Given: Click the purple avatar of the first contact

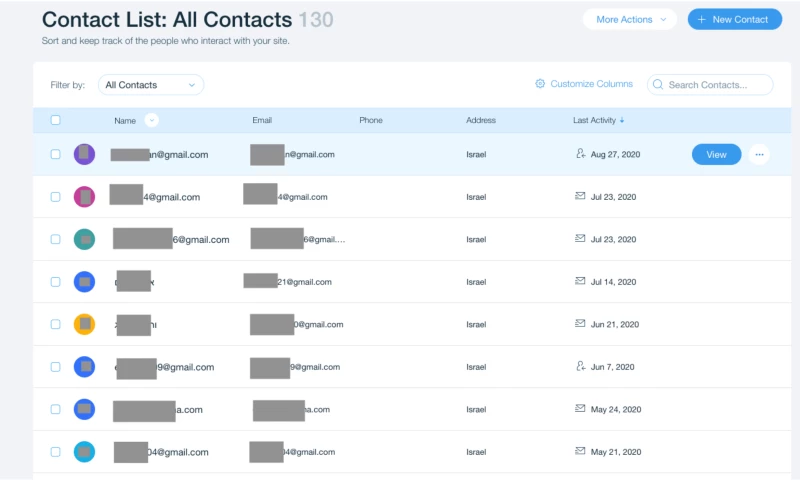Looking at the screenshot, I should pos(85,154).
